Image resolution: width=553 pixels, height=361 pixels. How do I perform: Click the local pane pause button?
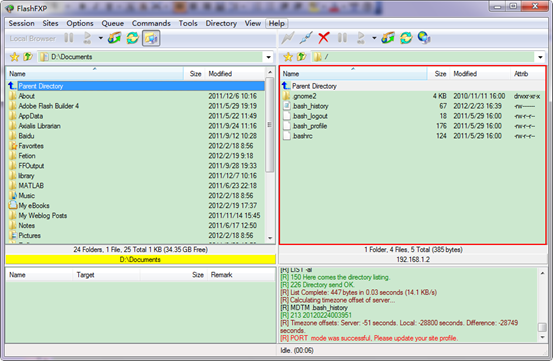coord(69,38)
